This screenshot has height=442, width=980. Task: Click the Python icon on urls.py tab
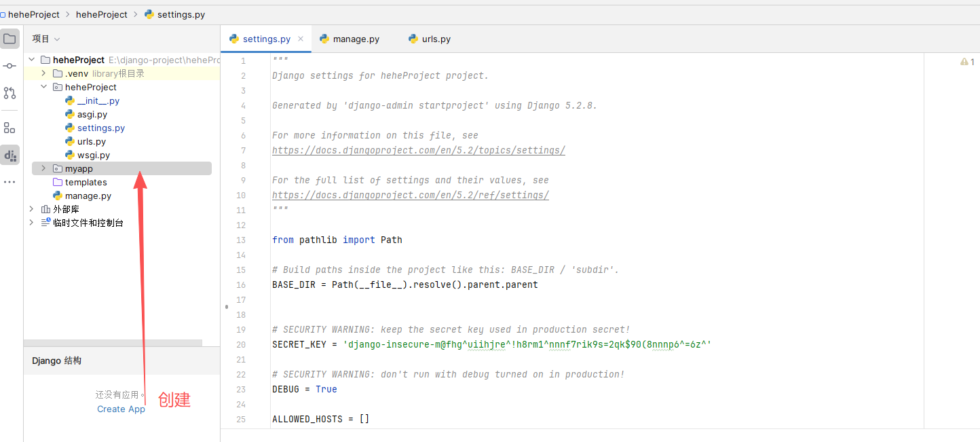click(413, 39)
